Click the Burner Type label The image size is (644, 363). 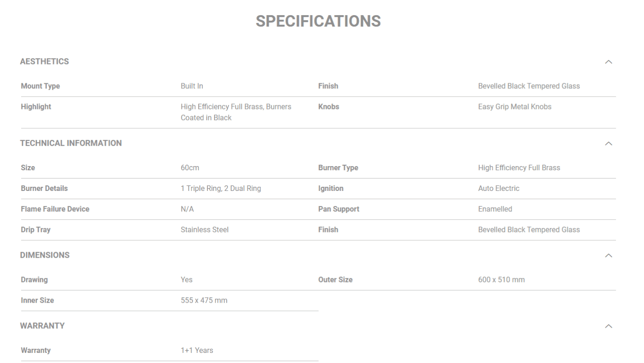[x=338, y=168]
